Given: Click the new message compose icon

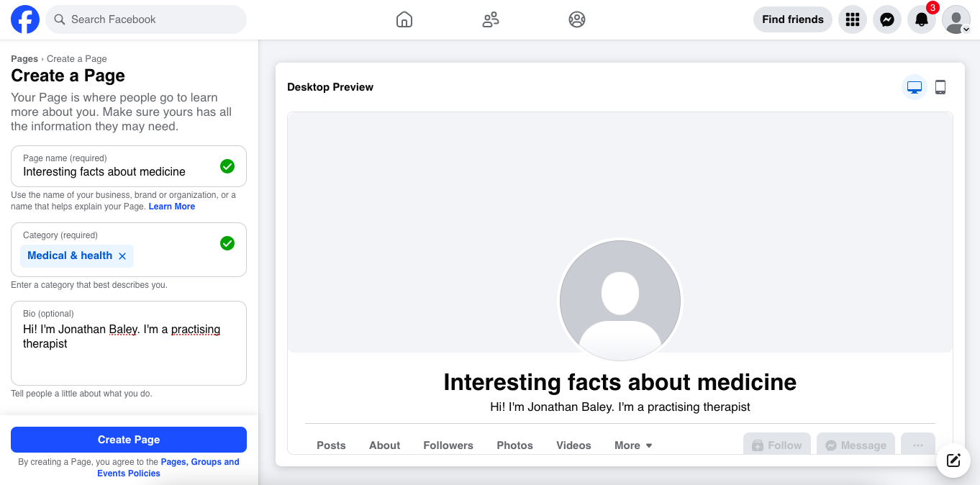Looking at the screenshot, I should coord(953,461).
